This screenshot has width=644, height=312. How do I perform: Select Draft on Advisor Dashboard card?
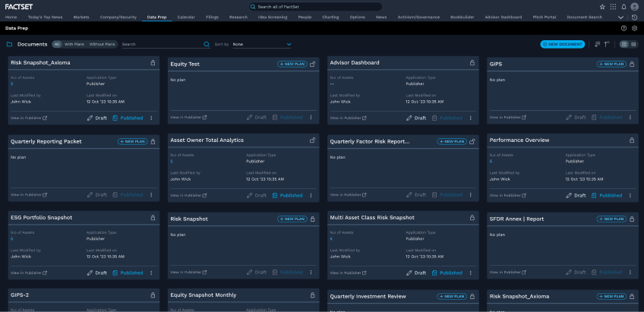[416, 118]
